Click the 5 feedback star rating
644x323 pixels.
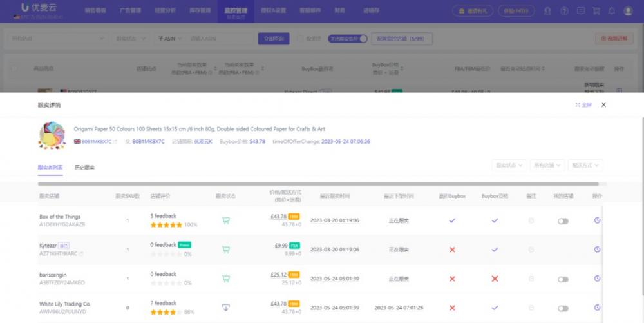click(x=166, y=225)
